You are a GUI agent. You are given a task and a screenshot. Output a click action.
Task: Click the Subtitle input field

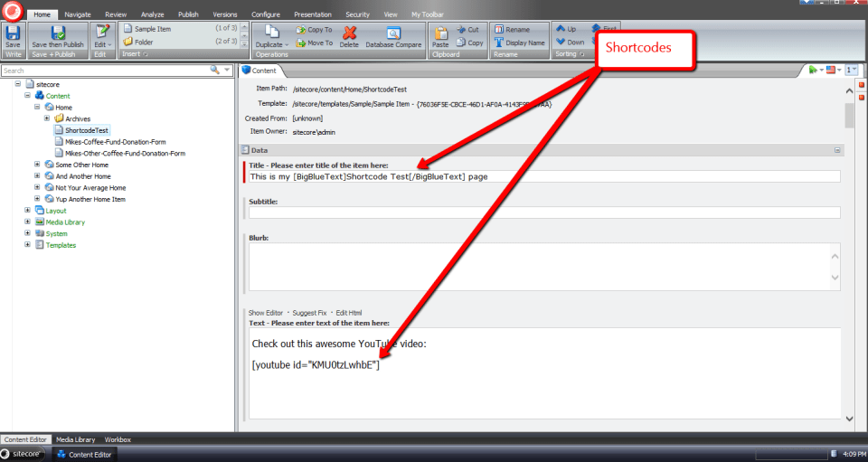pyautogui.click(x=544, y=212)
